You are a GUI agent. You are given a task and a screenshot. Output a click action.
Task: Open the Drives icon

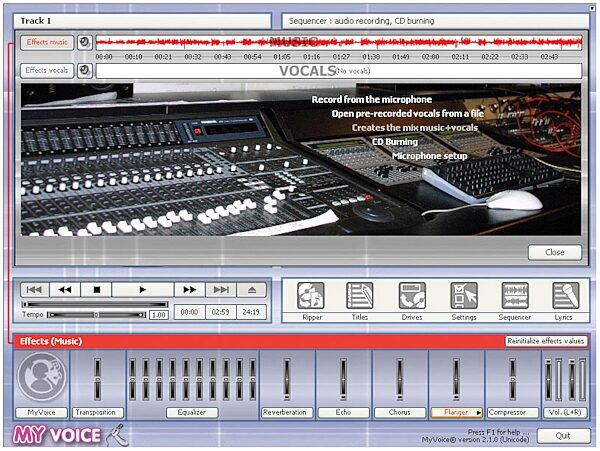point(412,295)
